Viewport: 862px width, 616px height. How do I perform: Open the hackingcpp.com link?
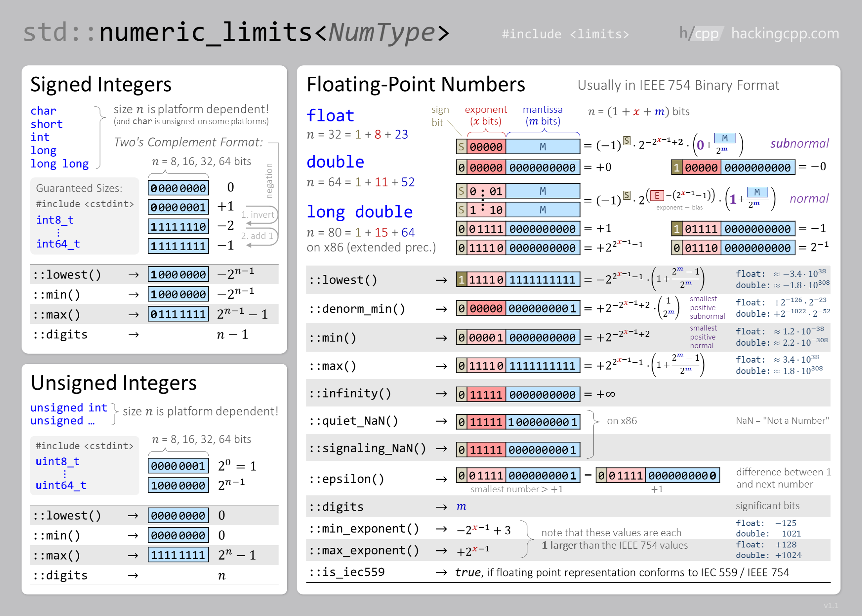785,34
